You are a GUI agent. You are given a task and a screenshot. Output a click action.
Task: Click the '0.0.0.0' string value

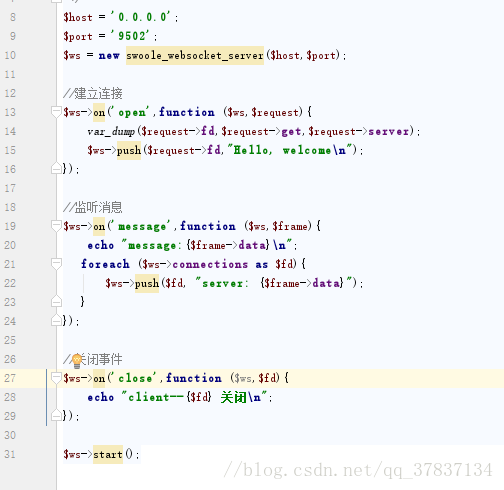pos(141,17)
